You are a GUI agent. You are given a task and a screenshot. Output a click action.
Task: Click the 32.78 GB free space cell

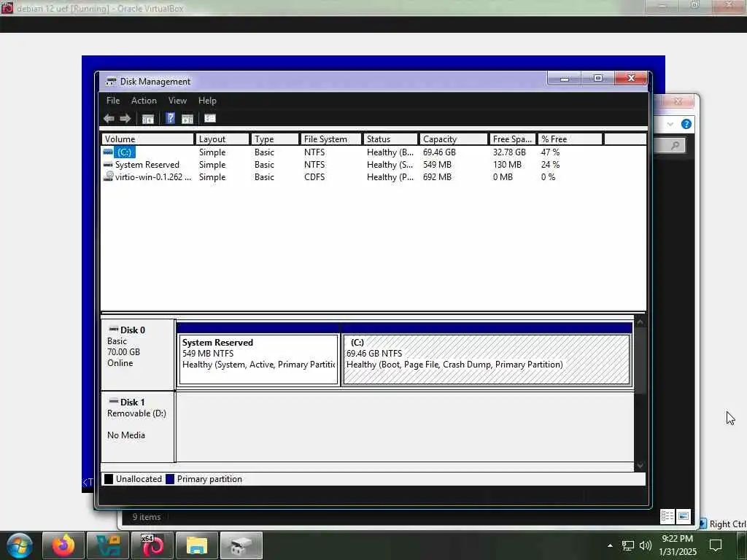[509, 152]
